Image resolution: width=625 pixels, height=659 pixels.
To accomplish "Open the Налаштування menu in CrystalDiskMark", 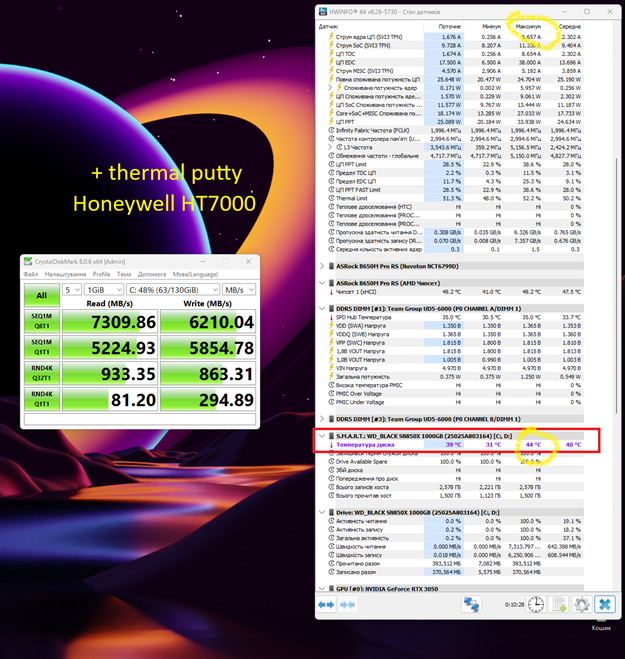I will 65,274.
